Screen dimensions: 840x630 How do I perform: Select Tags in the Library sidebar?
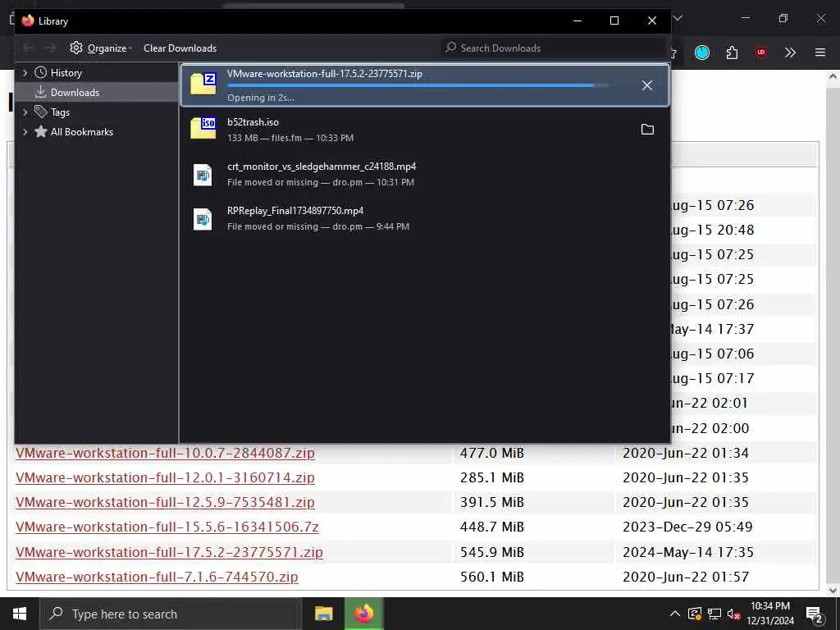(97, 112)
